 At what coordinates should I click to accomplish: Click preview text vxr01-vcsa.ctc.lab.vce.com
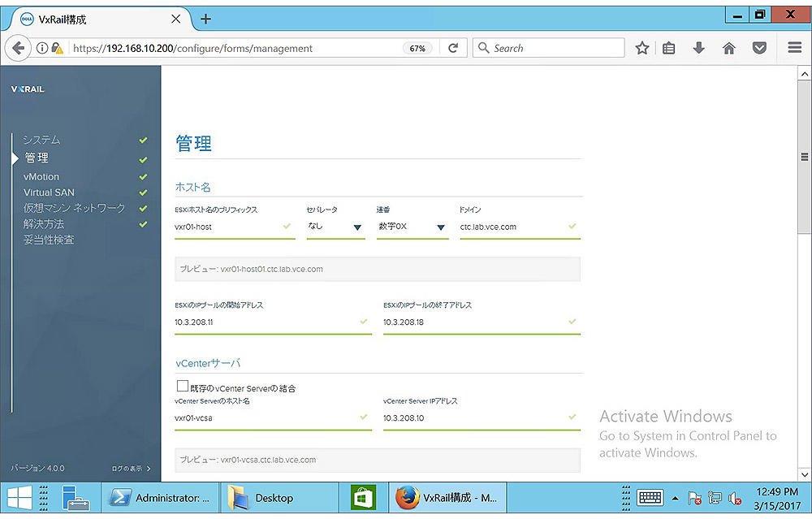[x=268, y=460]
